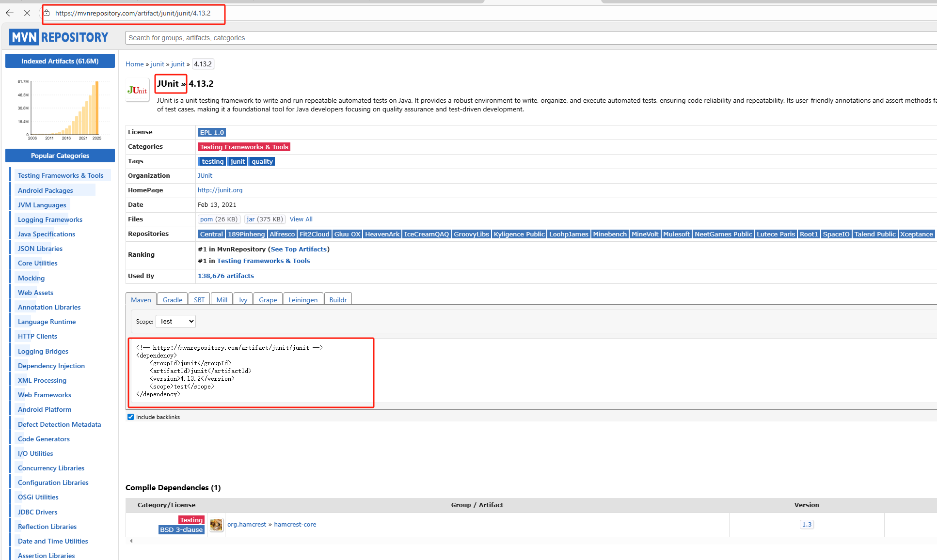Open the Scope dropdown set to Test
Screen dimensions: 937x560
coord(175,321)
